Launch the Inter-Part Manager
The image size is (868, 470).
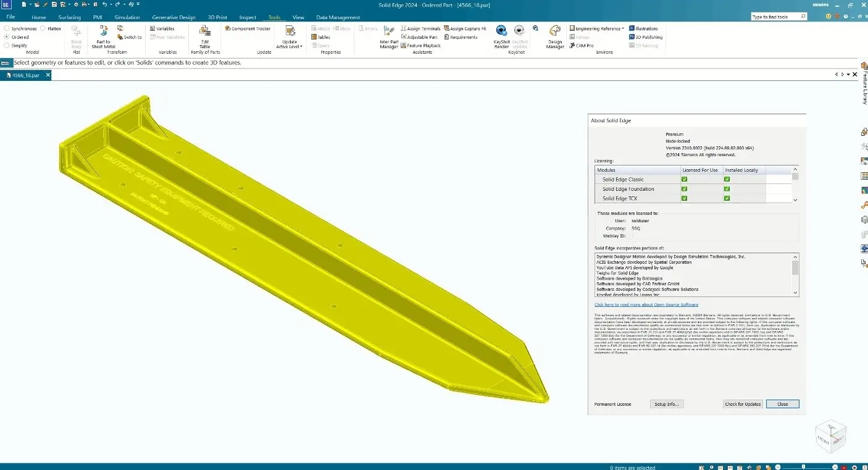[389, 36]
